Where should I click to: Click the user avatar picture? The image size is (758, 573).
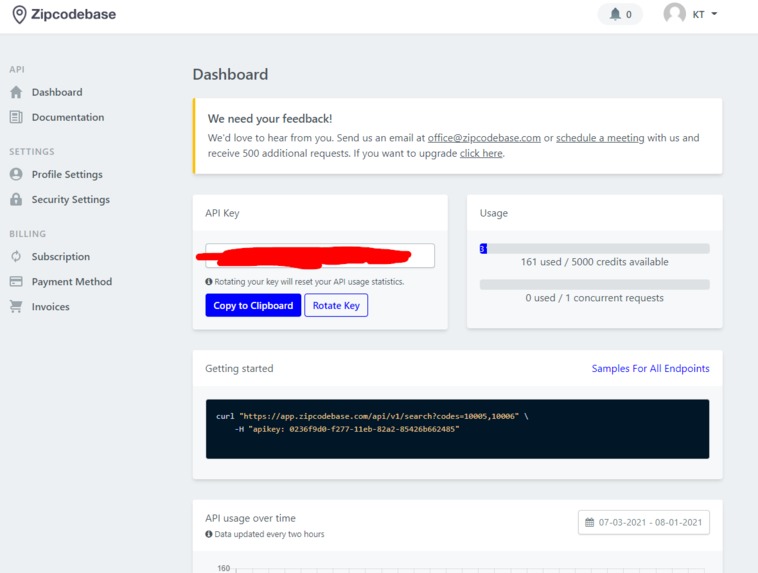tap(674, 14)
